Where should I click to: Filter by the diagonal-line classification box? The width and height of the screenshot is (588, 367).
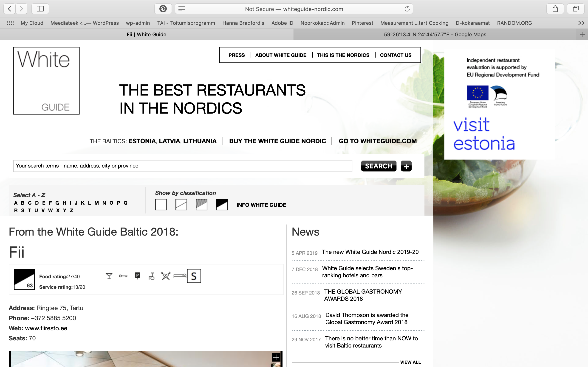coord(181,205)
